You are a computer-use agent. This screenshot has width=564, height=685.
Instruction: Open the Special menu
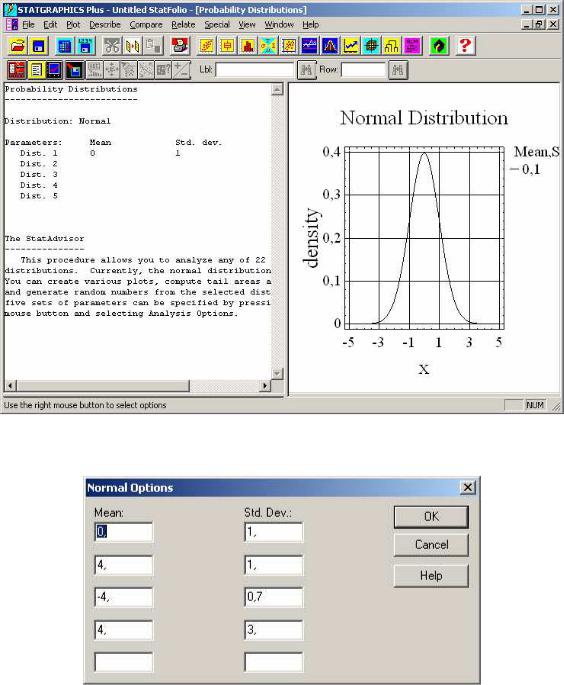217,25
